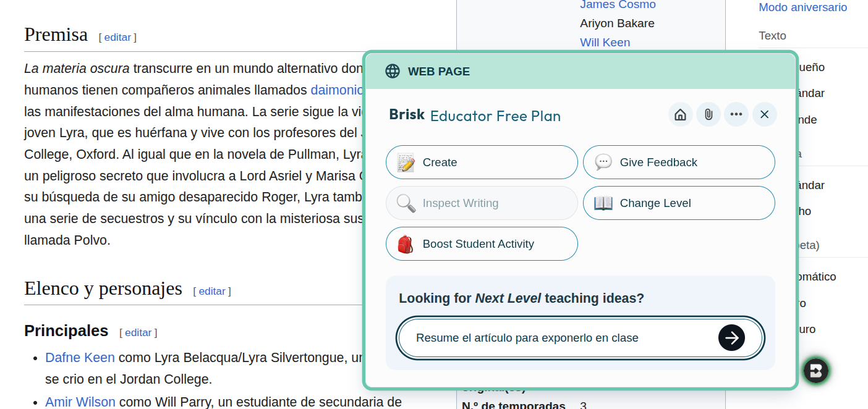Close the Brisk panel with X
The image size is (868, 409).
764,114
